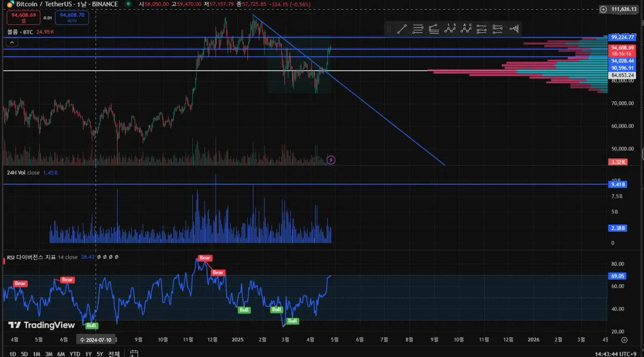Open the go-to-date calendar icon

tap(135, 353)
